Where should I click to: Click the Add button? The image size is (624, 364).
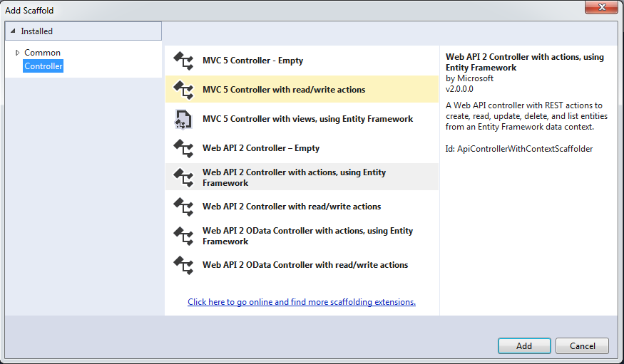pos(524,345)
